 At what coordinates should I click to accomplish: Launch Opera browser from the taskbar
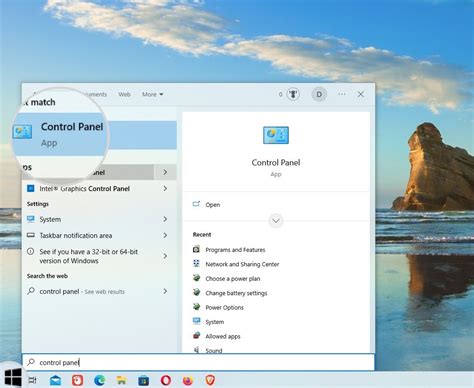coord(166,380)
